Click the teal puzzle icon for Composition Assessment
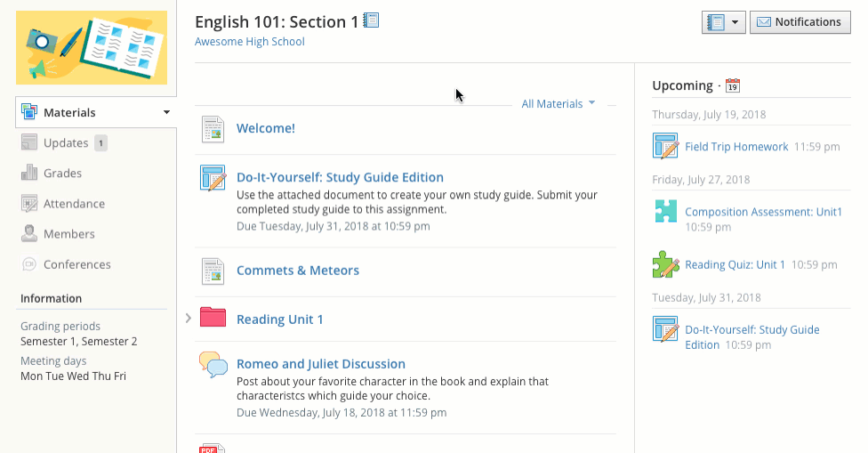The height and width of the screenshot is (453, 868). point(665,212)
